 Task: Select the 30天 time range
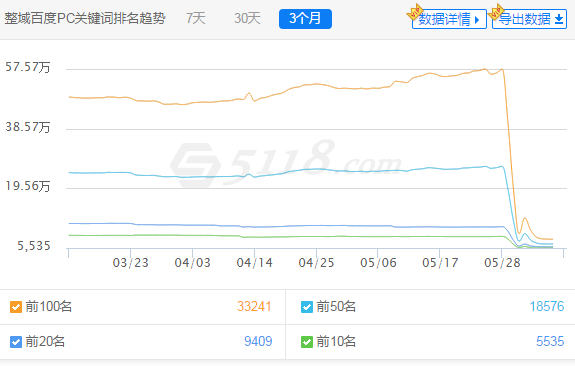tap(247, 18)
